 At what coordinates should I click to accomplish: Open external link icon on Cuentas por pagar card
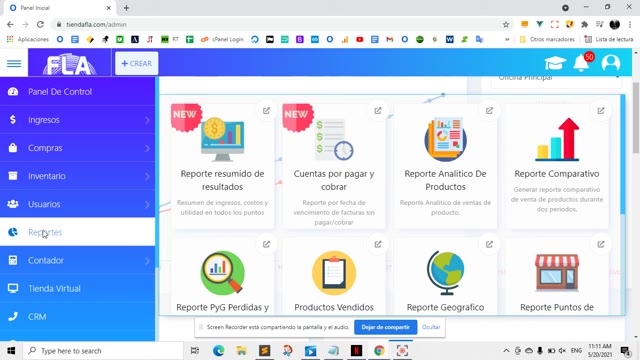(378, 111)
